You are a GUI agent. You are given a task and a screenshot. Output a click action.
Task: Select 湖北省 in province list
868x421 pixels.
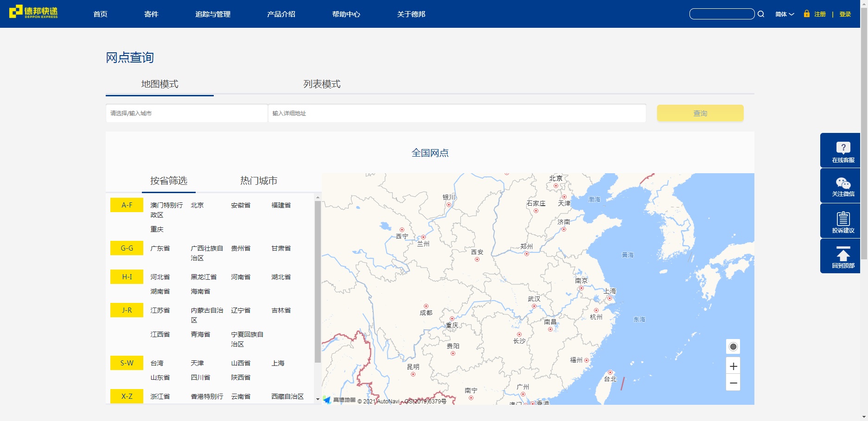pos(281,277)
